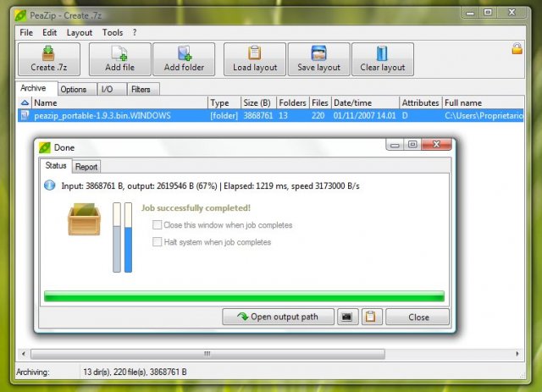Viewport: 542px width, 392px height.
Task: Click the Archiving: status bar label
Action: coord(33,372)
